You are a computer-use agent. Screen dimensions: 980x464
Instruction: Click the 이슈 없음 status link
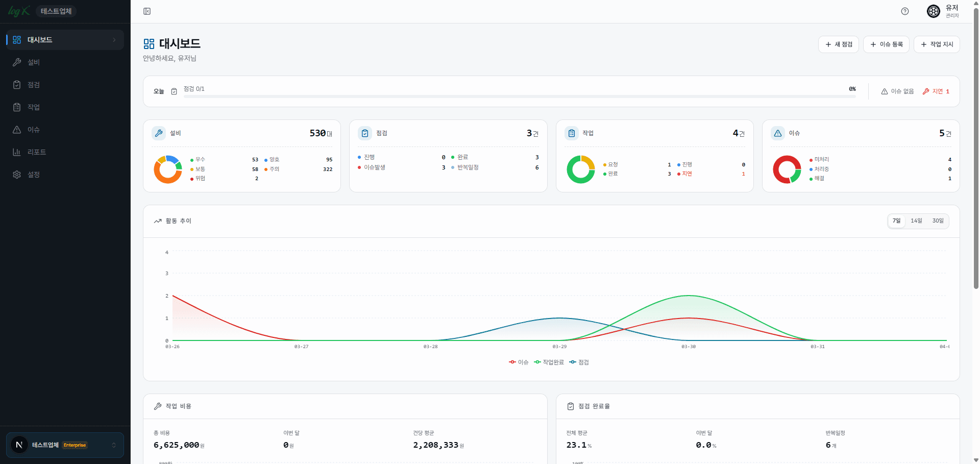[897, 91]
